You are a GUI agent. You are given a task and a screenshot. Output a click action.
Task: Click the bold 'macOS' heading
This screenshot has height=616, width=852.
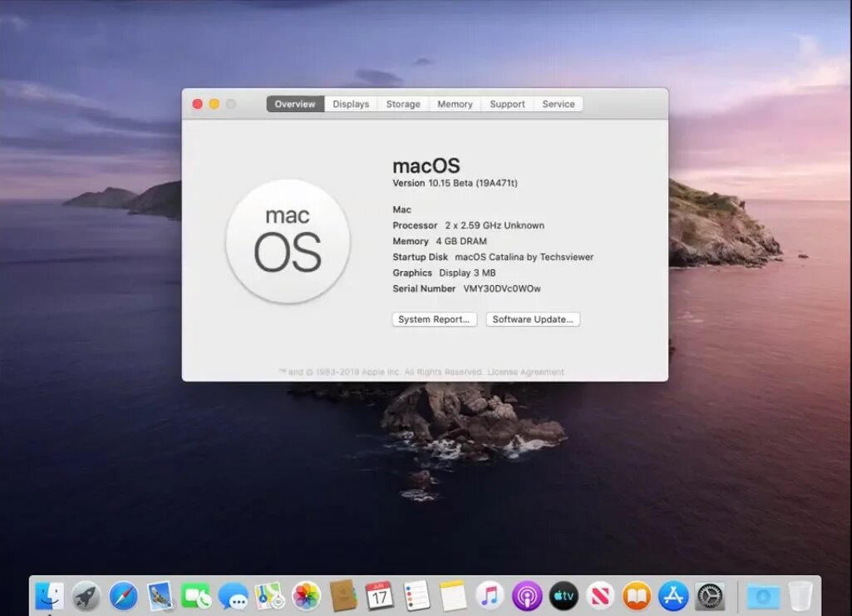click(426, 165)
